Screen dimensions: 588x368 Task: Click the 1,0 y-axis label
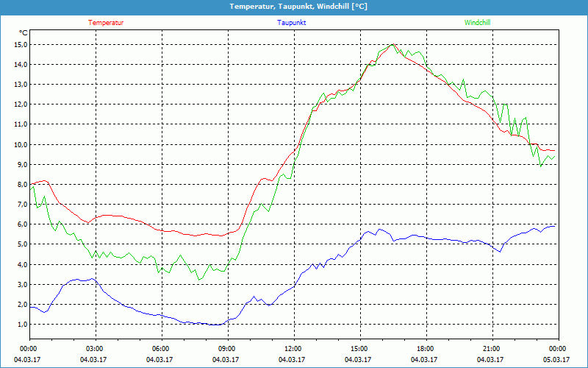coord(22,324)
